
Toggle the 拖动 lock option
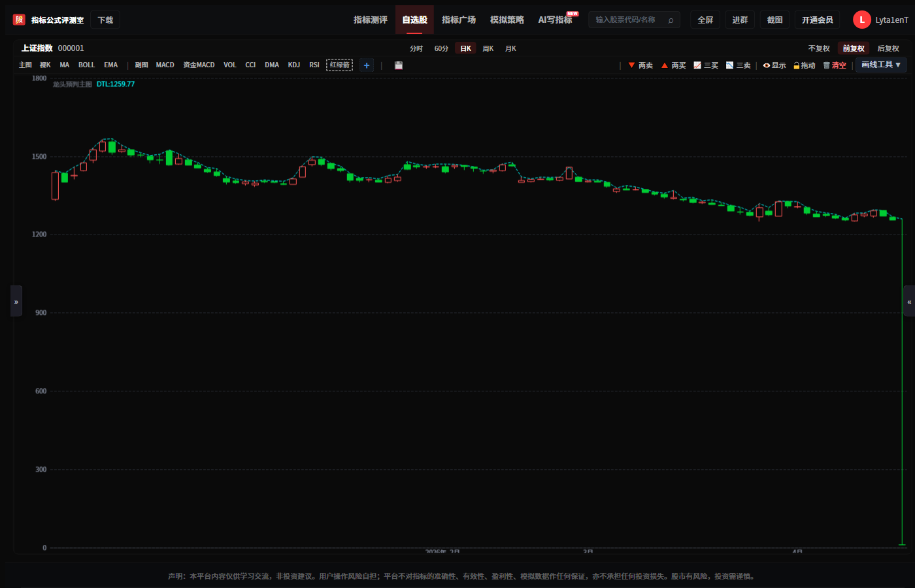[805, 65]
